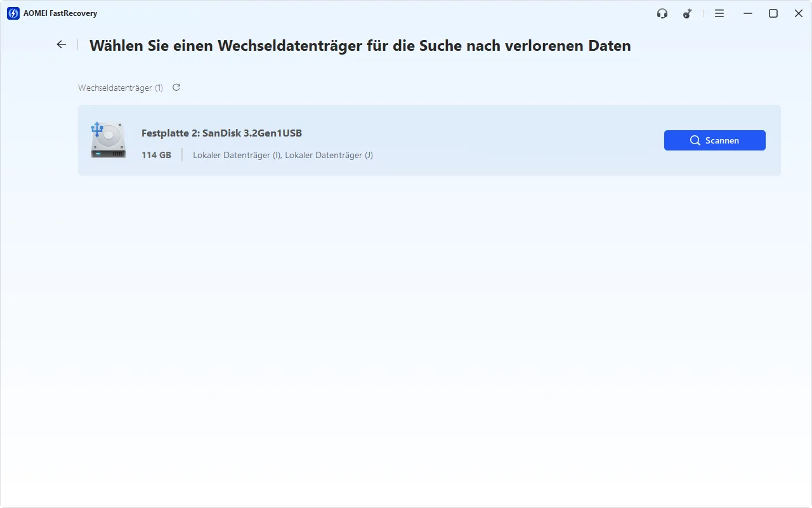
Task: Maximize the AOMEI FastRecovery window
Action: tap(773, 13)
